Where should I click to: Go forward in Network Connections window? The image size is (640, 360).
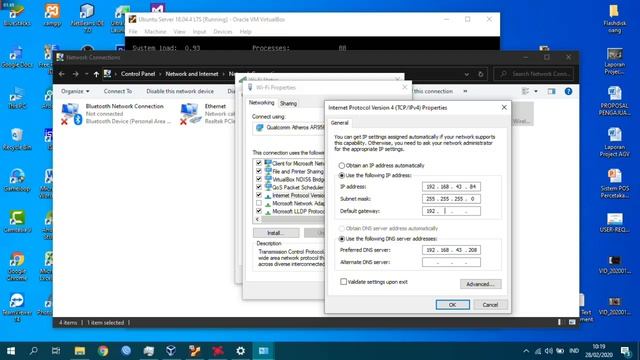pyautogui.click(x=76, y=74)
